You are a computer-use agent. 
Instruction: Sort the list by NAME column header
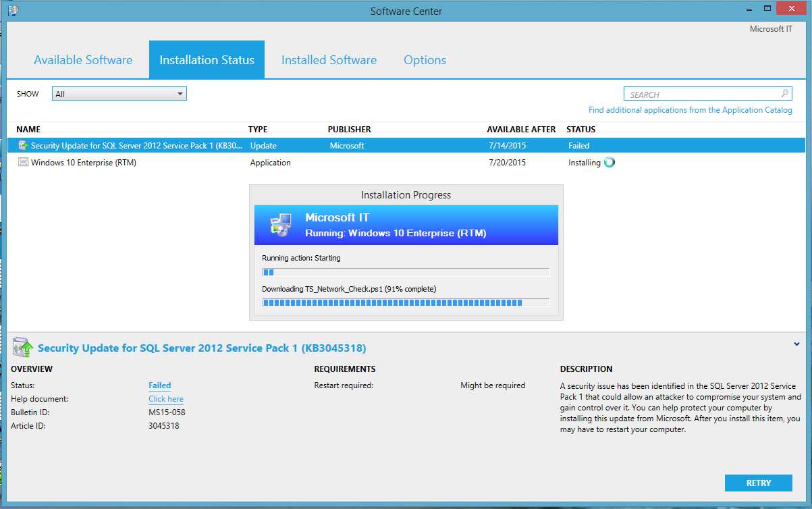pyautogui.click(x=28, y=129)
